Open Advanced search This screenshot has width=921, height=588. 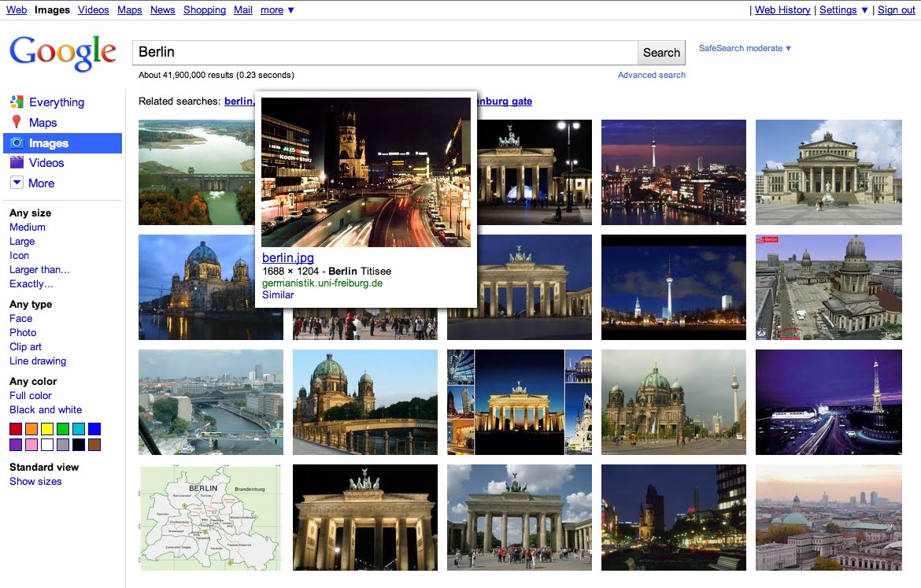651,75
